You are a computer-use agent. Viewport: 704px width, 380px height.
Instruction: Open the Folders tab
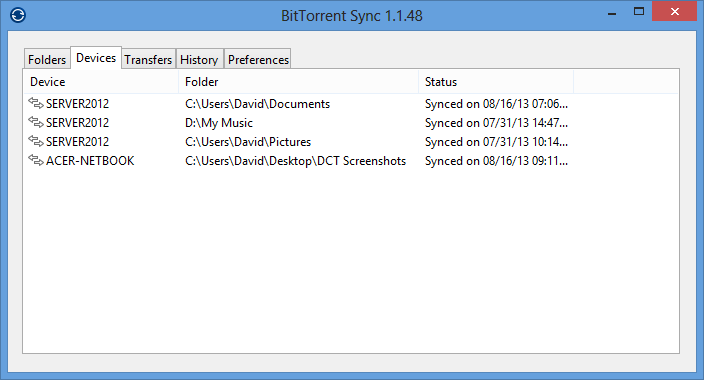tap(47, 59)
